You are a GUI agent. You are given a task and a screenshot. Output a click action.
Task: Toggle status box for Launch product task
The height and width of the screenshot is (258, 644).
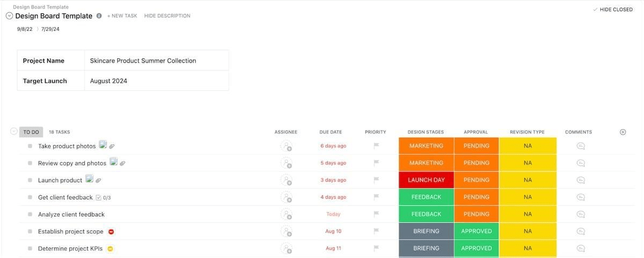(30, 181)
